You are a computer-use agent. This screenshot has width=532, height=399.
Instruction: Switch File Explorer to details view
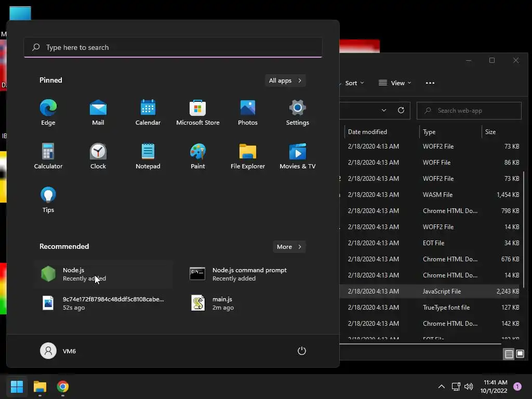pyautogui.click(x=509, y=354)
